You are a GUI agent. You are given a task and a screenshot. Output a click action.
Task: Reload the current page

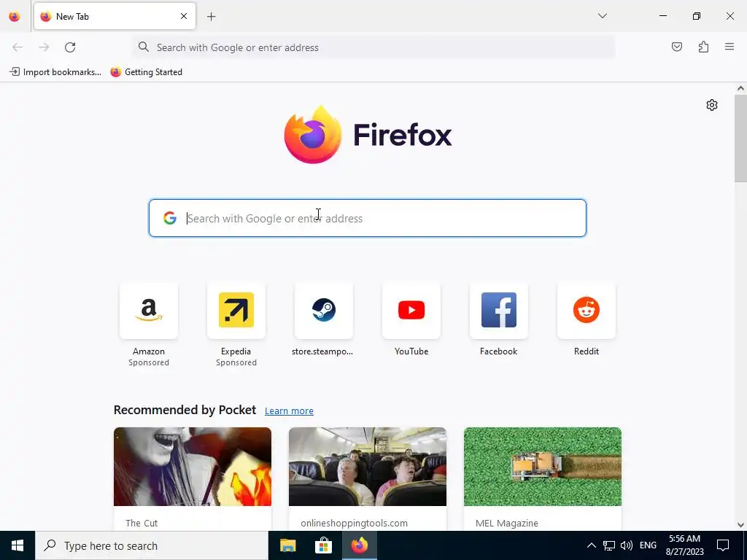(x=70, y=47)
